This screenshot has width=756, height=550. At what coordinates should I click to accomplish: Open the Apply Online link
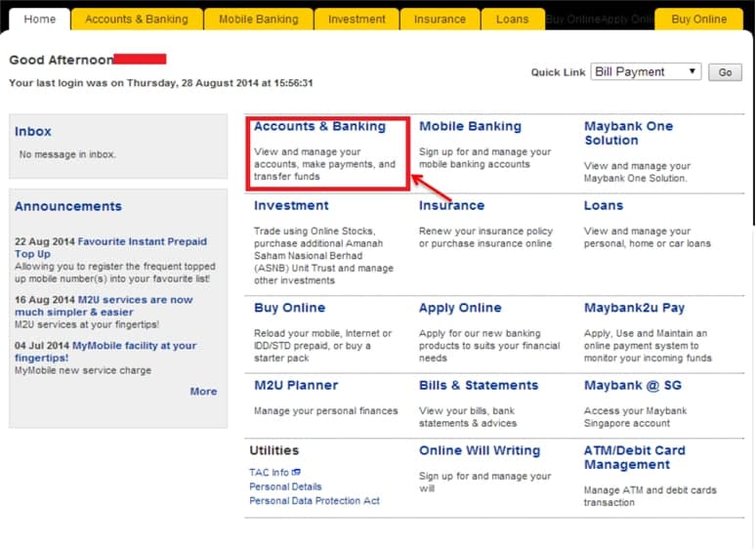click(x=460, y=308)
